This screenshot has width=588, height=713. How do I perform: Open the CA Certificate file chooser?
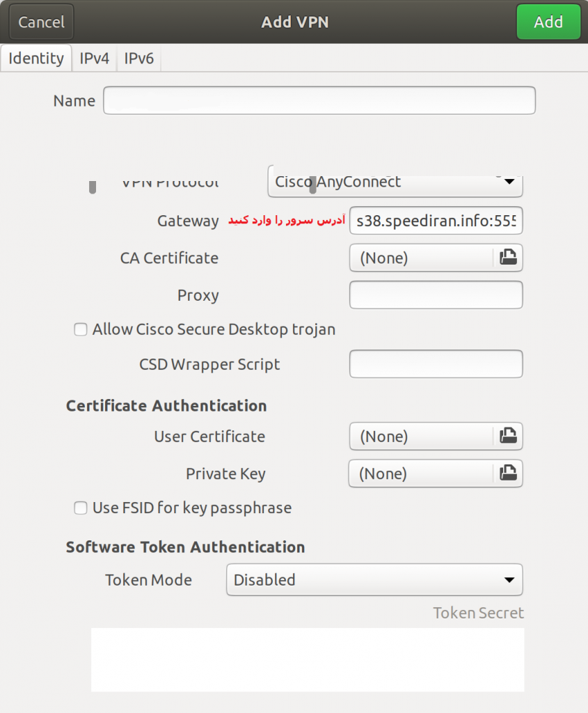[x=421, y=258]
